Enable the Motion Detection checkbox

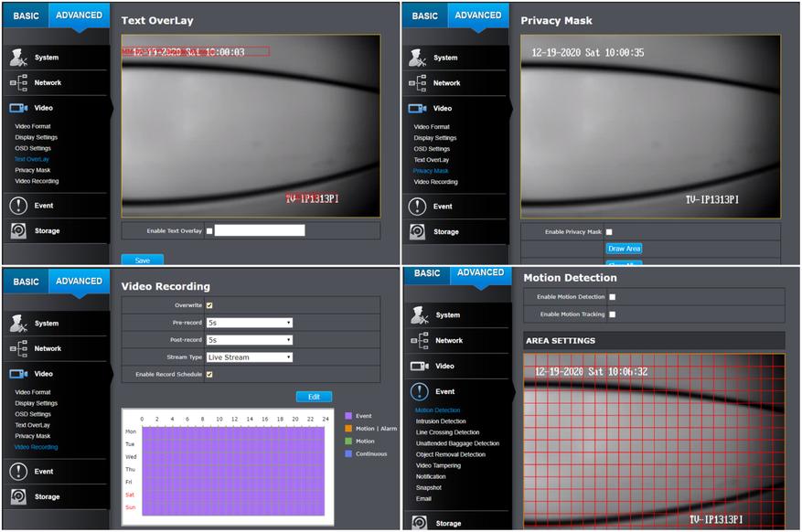pos(612,297)
